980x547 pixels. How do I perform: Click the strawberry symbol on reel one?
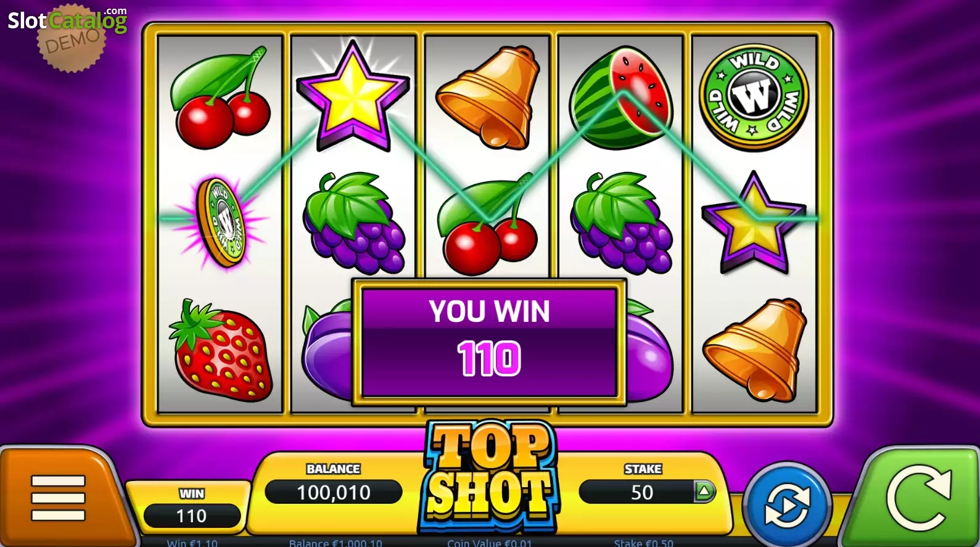pos(220,350)
